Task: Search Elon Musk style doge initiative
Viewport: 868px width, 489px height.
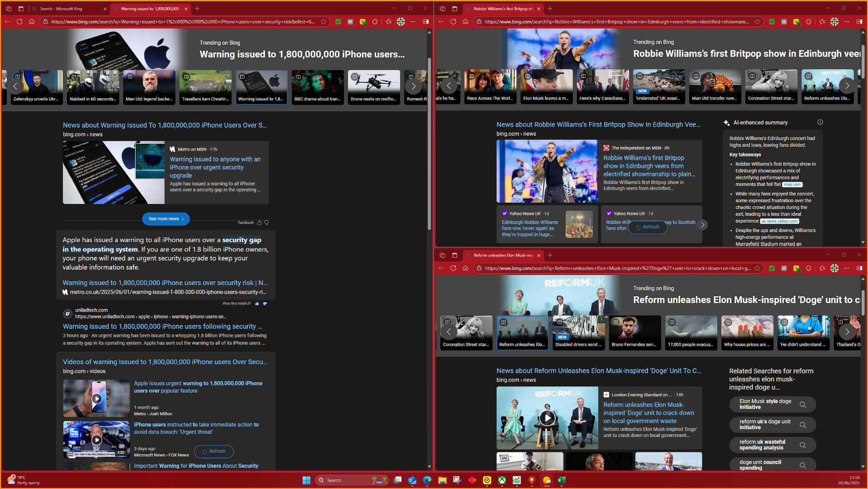Action: click(x=773, y=404)
